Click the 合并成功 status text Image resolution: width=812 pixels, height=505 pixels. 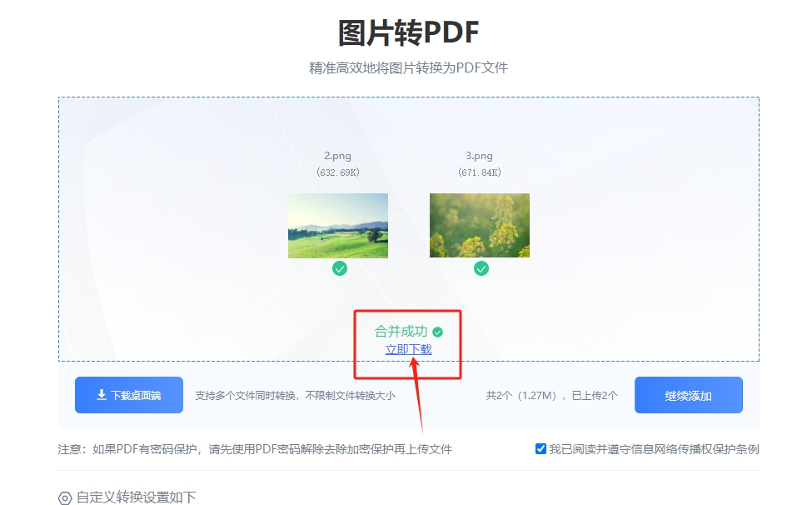(x=401, y=332)
